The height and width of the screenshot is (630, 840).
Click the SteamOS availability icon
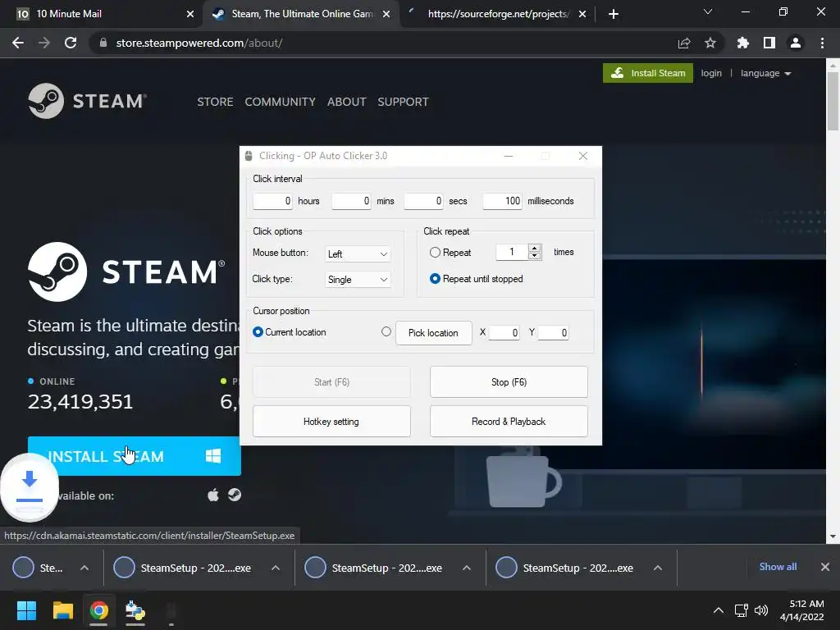pos(235,495)
